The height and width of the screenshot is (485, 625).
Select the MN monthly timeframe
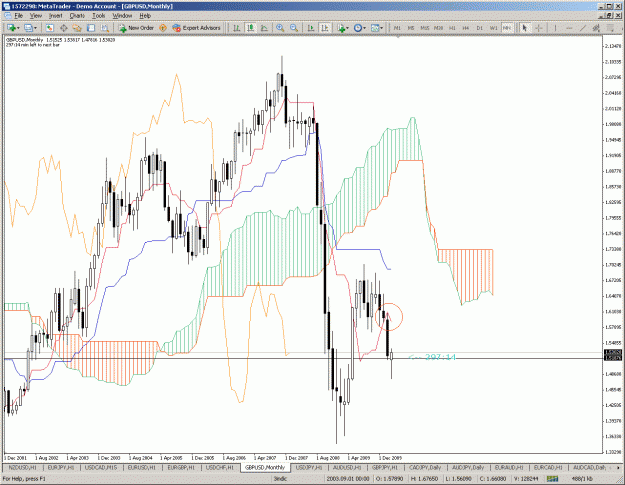pos(507,28)
